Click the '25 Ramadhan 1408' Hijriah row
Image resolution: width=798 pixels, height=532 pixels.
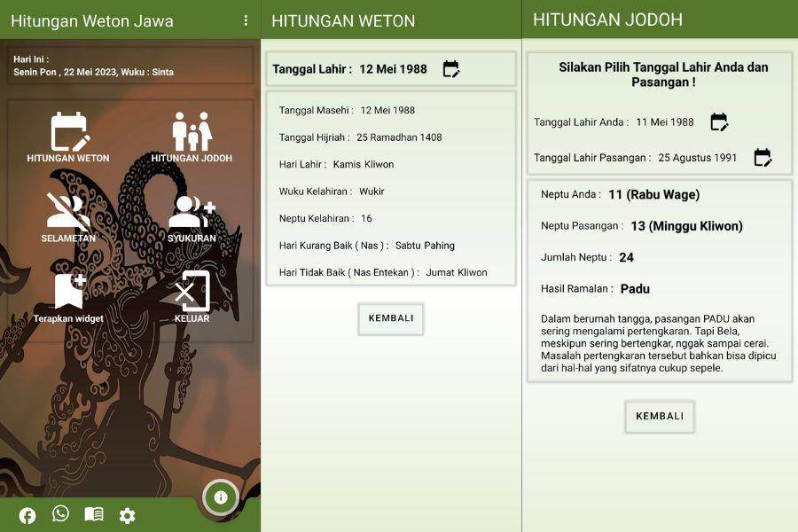click(360, 137)
